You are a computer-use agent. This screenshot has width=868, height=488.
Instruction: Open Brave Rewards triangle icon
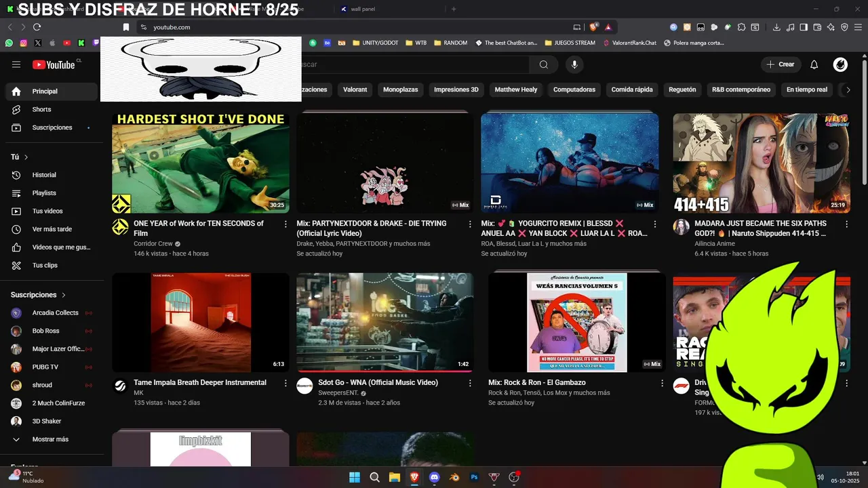[608, 27]
